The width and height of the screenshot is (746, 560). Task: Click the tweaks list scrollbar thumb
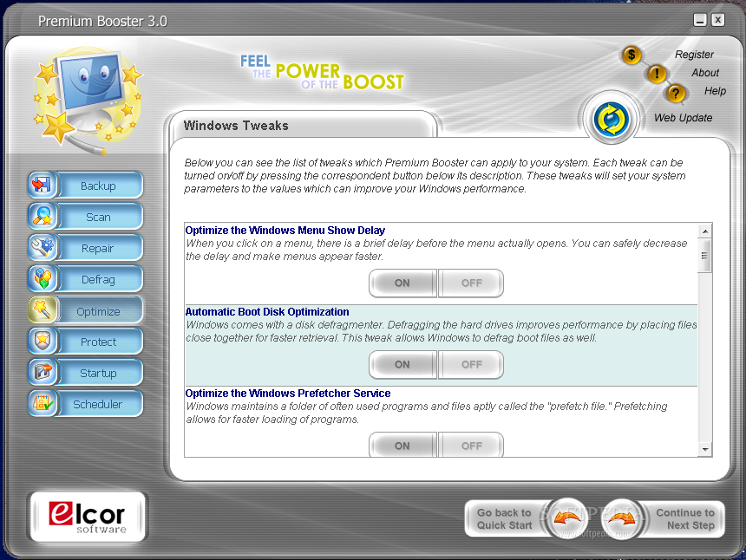(705, 256)
